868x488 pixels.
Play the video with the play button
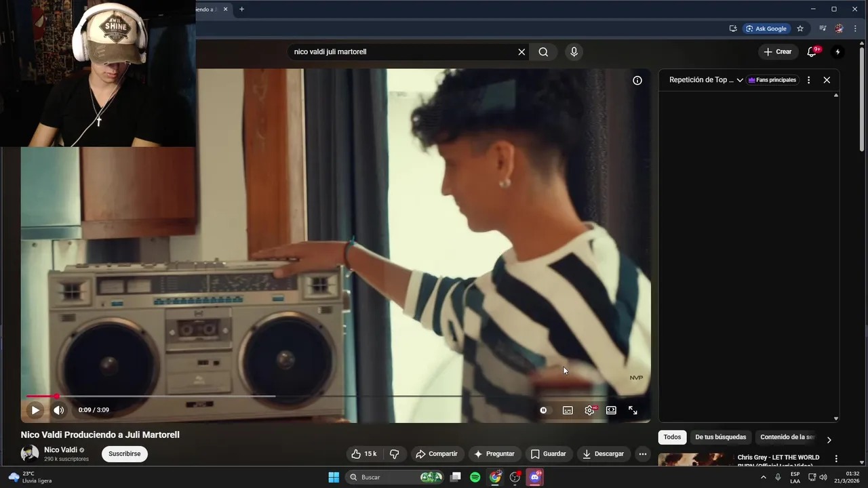[x=35, y=410]
